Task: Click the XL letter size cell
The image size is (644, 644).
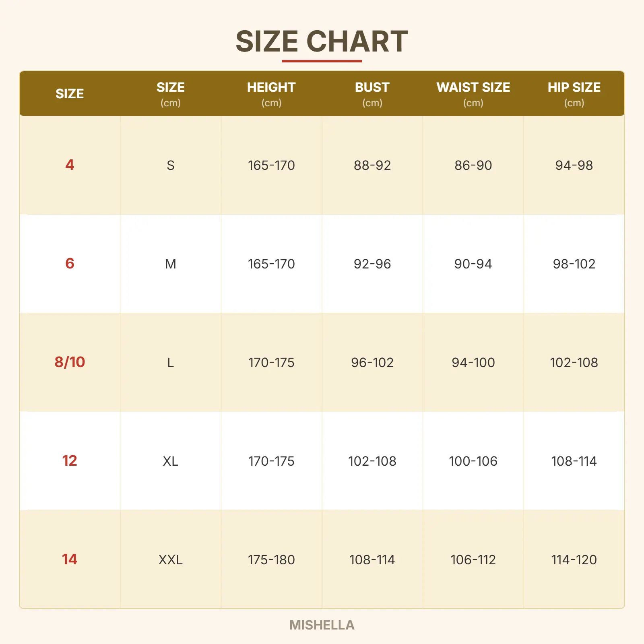Action: click(171, 461)
